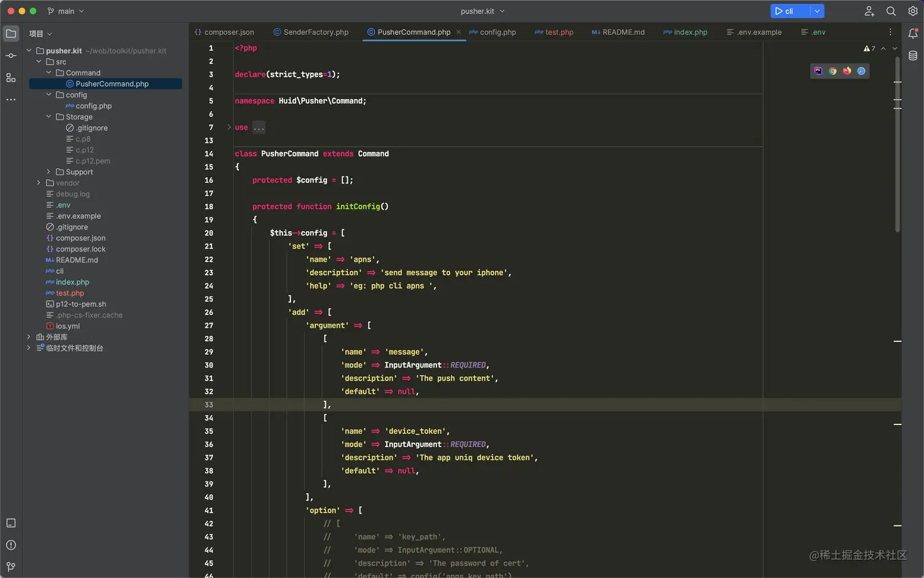This screenshot has width=924, height=578.
Task: Open the 项目 view dropdown
Action: click(x=40, y=34)
